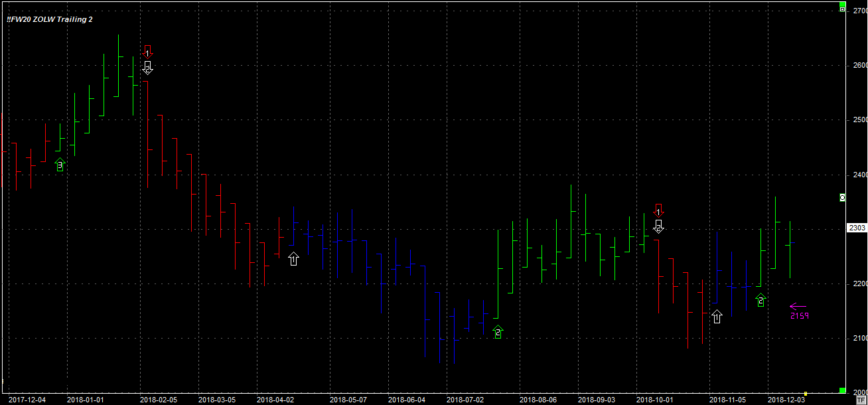
Task: Click the magenta left arrow pointing to 2159
Action: [798, 306]
